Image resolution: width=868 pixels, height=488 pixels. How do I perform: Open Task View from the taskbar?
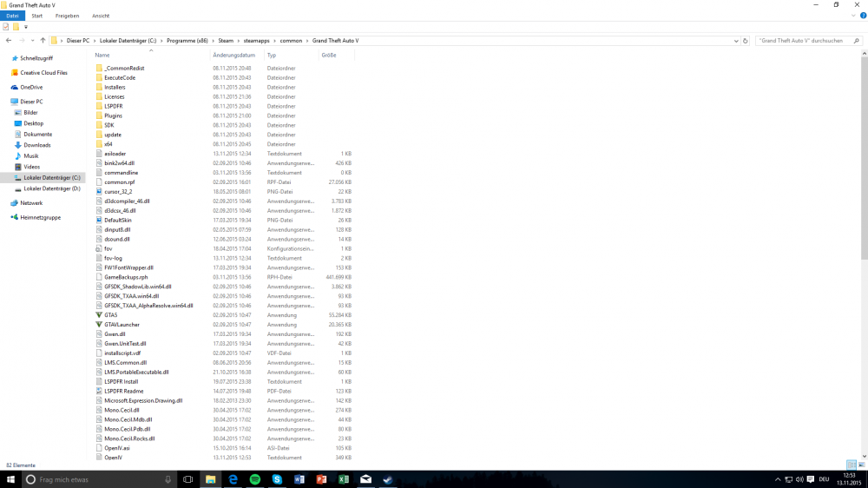pos(187,479)
